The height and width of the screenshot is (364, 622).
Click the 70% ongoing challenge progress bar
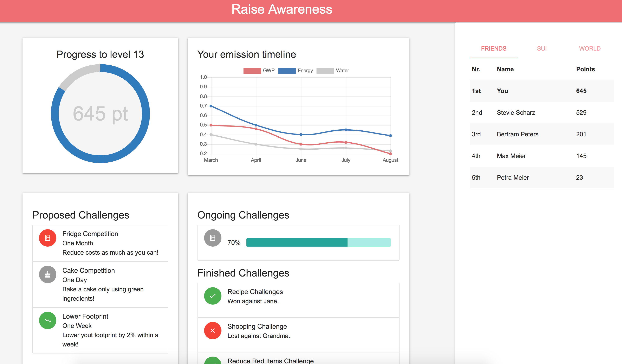318,242
